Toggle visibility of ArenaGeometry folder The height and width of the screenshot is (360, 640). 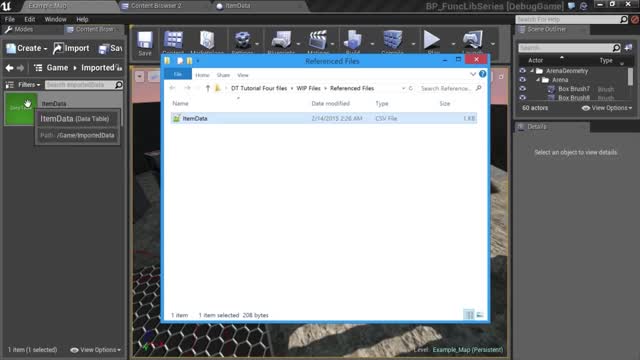point(522,71)
